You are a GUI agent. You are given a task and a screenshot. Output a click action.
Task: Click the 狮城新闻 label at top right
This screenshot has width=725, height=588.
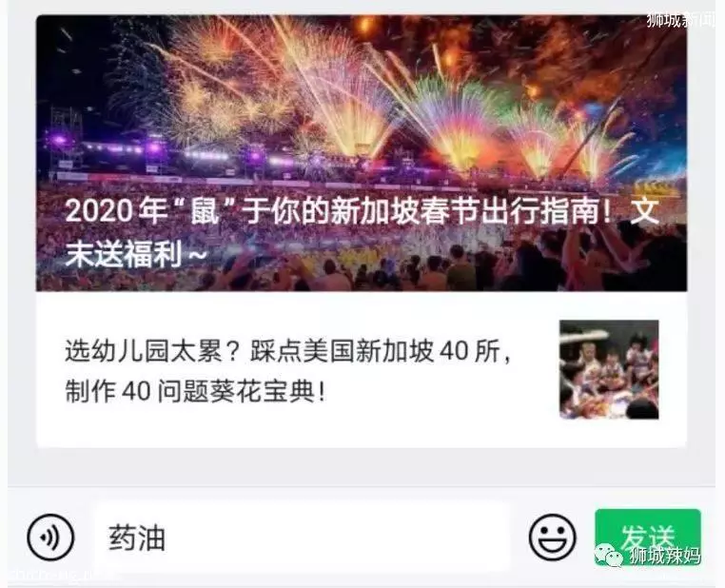pyautogui.click(x=680, y=19)
